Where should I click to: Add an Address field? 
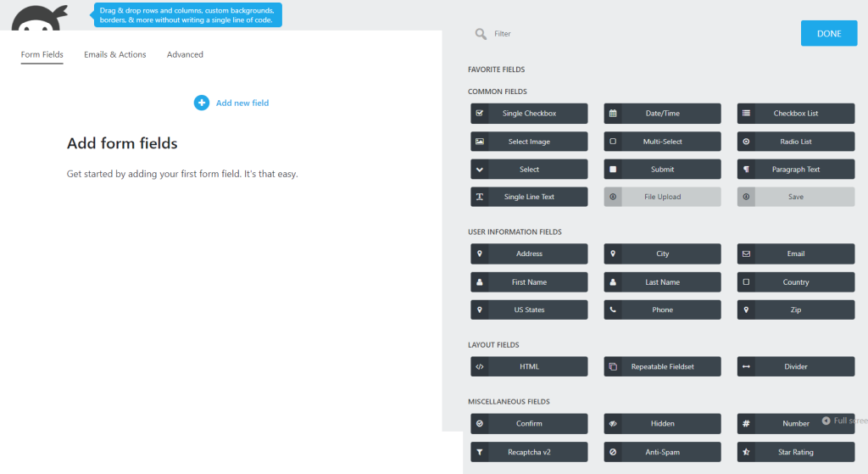pos(529,254)
